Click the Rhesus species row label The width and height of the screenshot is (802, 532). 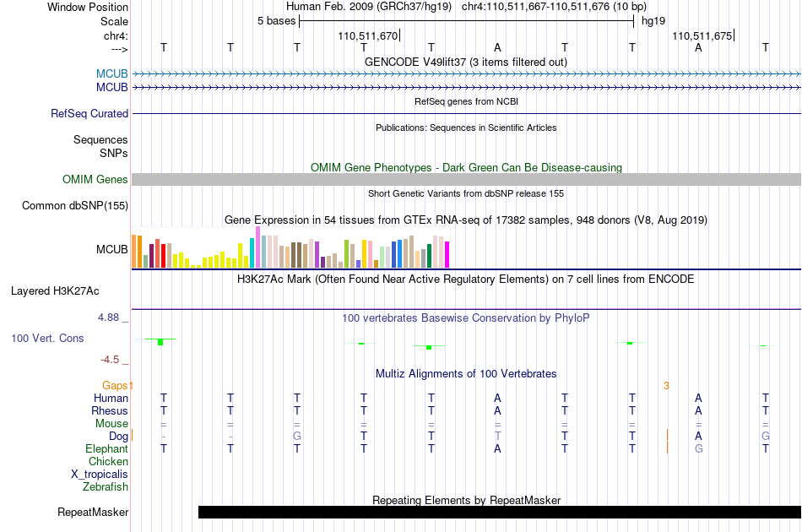point(110,410)
